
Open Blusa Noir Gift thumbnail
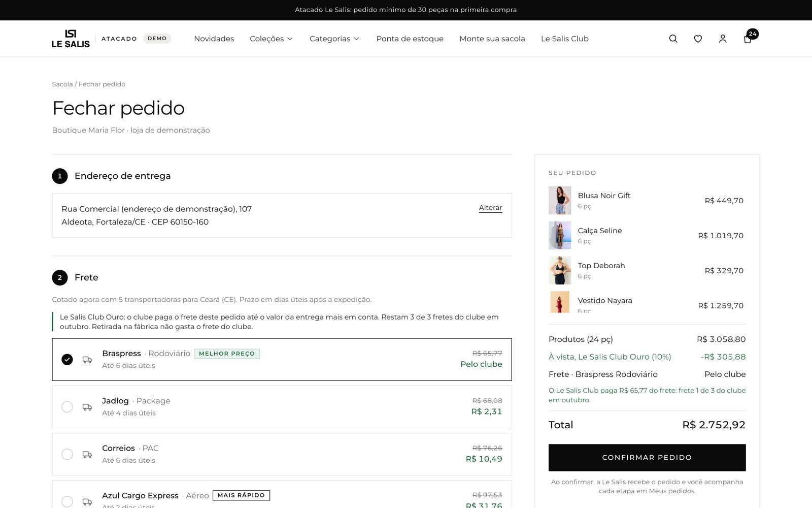pos(560,200)
